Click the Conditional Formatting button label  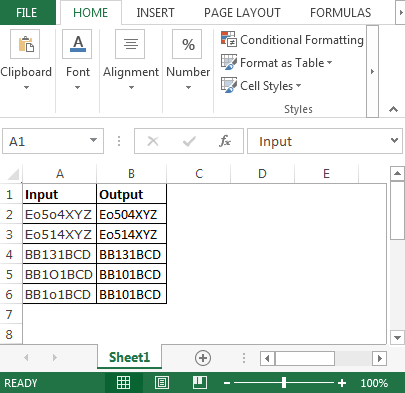click(x=302, y=40)
